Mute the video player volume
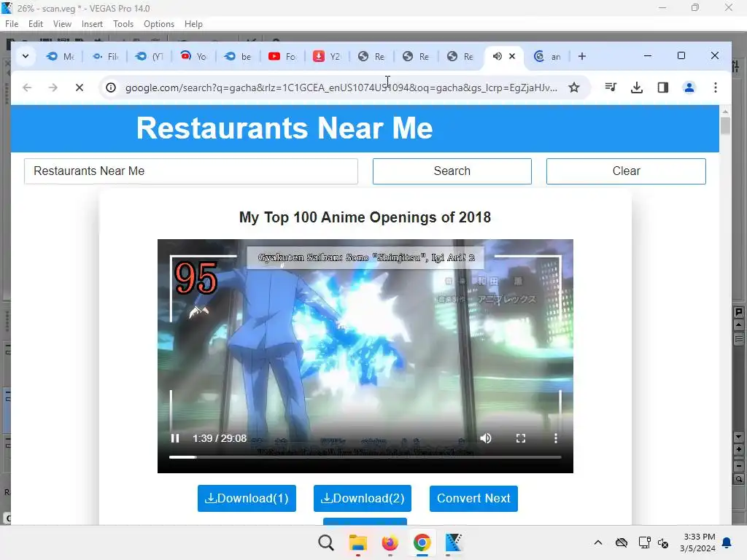 pos(485,438)
